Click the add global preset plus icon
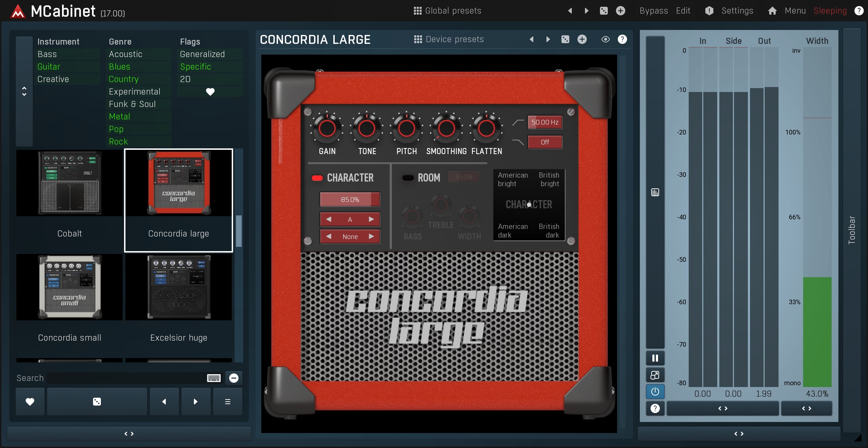868x448 pixels. [x=620, y=11]
